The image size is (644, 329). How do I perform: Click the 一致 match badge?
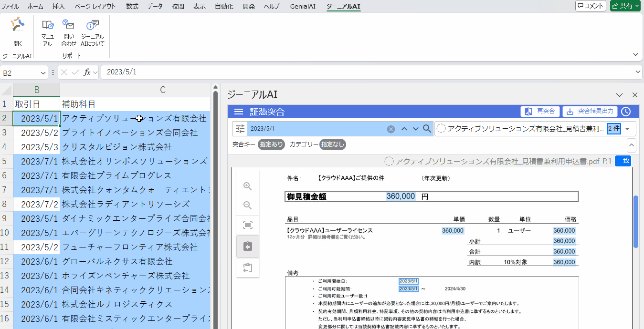coord(623,161)
